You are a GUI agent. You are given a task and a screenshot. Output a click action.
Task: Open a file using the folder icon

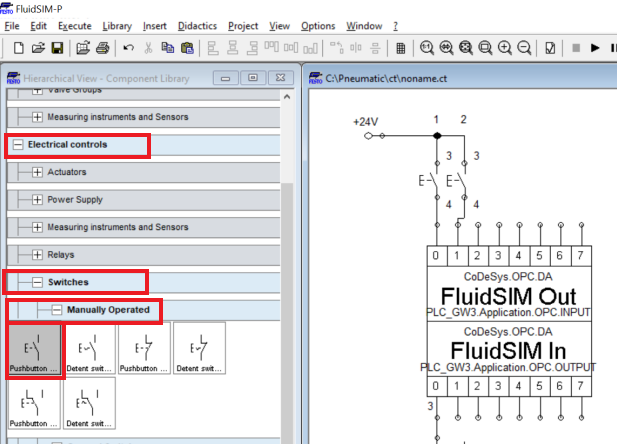tap(38, 48)
